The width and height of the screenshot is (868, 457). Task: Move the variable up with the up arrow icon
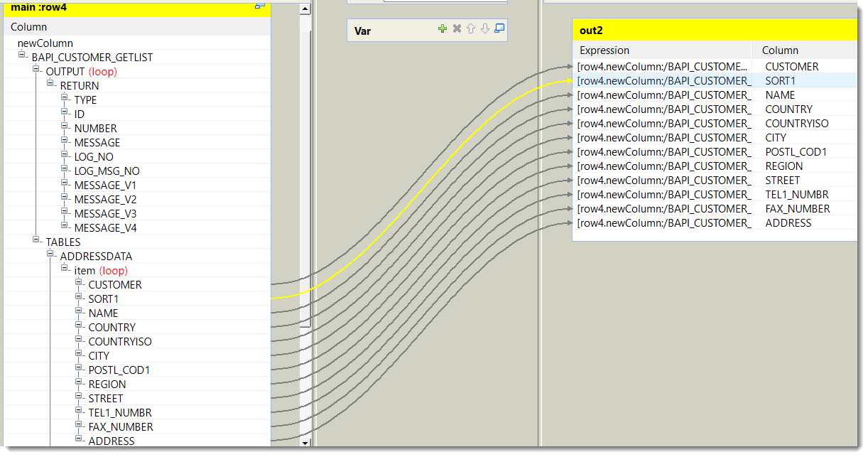point(470,28)
